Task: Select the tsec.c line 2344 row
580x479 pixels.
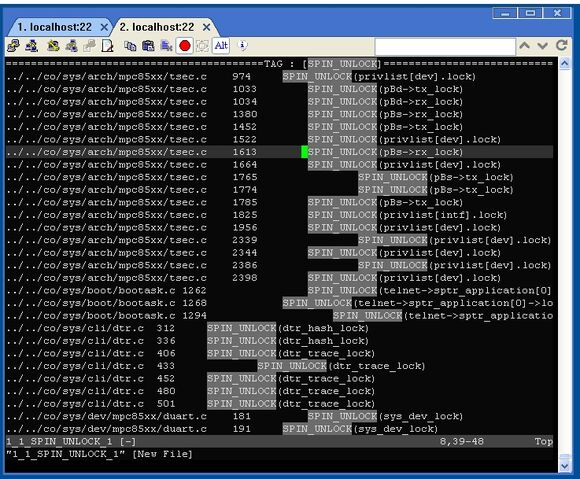Action: coord(279,253)
